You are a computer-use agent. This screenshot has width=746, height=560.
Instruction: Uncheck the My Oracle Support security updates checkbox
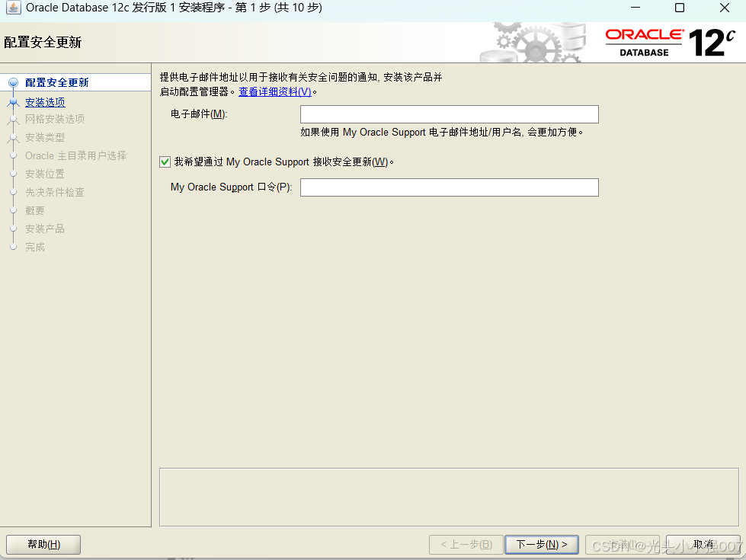click(165, 162)
